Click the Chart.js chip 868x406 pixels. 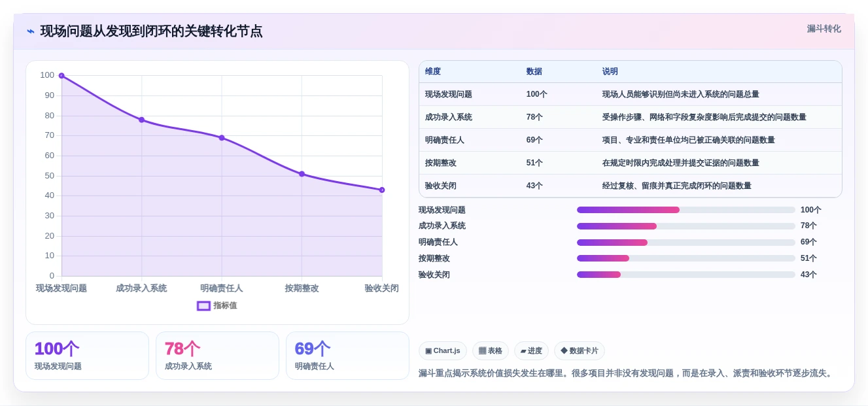coord(442,351)
